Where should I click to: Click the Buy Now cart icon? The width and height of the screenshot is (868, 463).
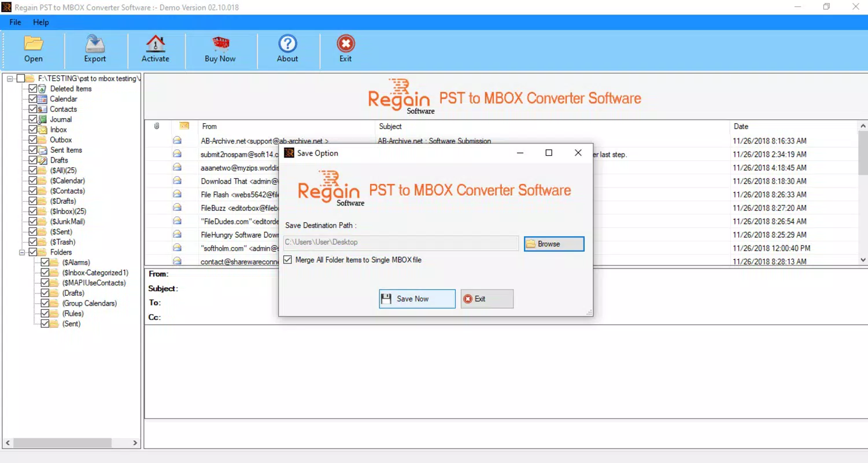tap(220, 44)
